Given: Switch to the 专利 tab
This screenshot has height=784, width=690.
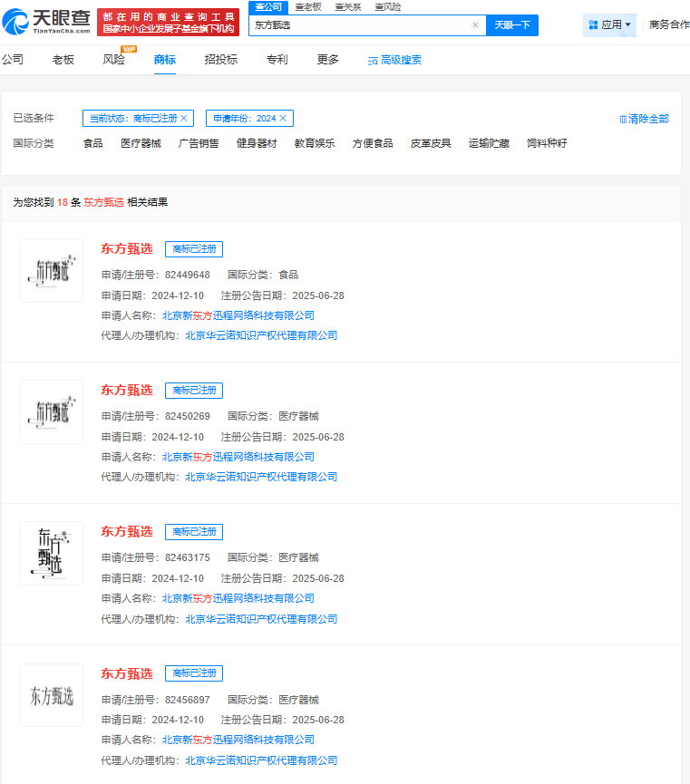Looking at the screenshot, I should click(x=277, y=60).
